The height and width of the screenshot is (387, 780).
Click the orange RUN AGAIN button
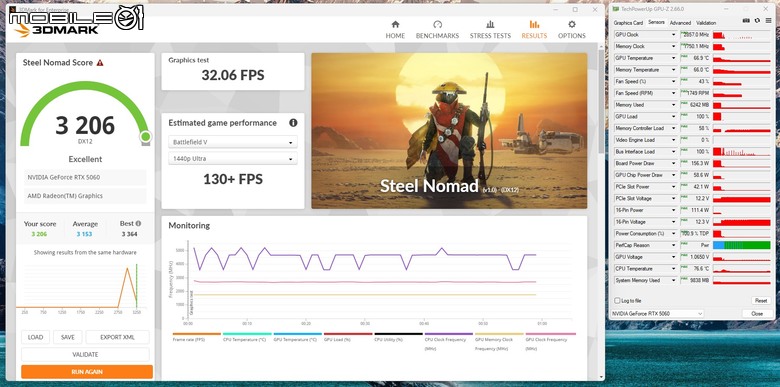pos(87,372)
